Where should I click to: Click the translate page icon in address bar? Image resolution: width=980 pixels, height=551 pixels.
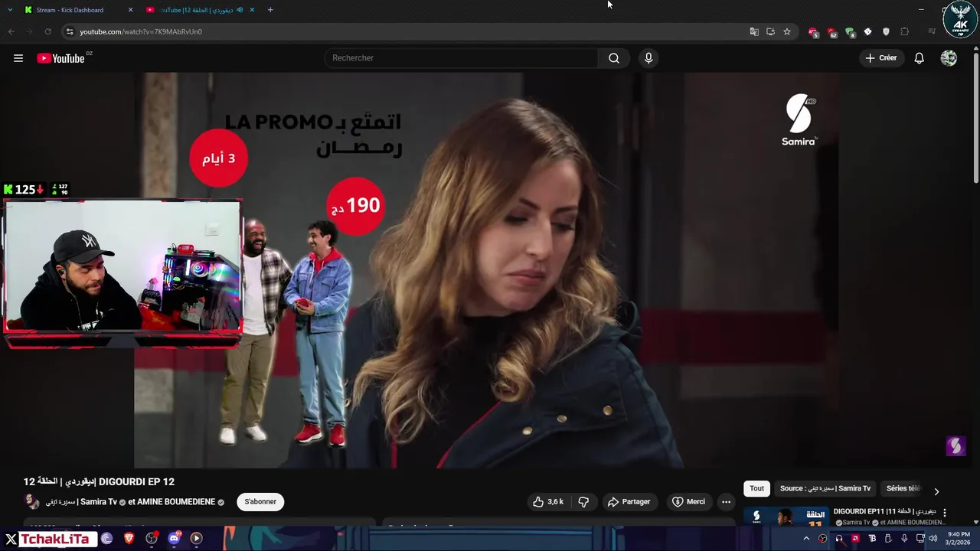[754, 31]
